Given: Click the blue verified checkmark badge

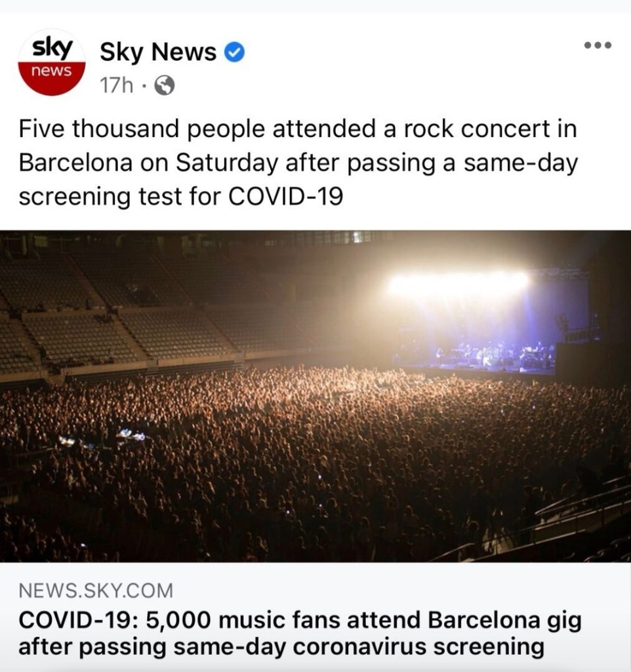Looking at the screenshot, I should click(x=235, y=52).
